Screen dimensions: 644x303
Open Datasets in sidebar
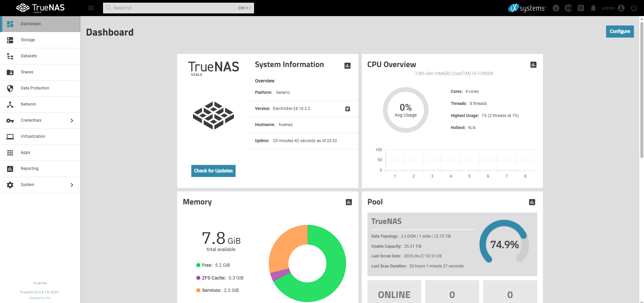(40, 56)
